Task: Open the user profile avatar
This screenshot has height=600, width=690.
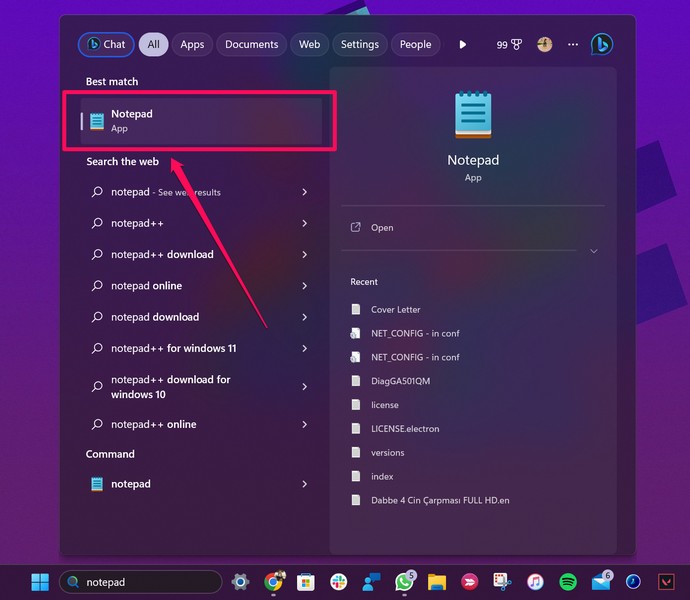Action: click(x=544, y=44)
